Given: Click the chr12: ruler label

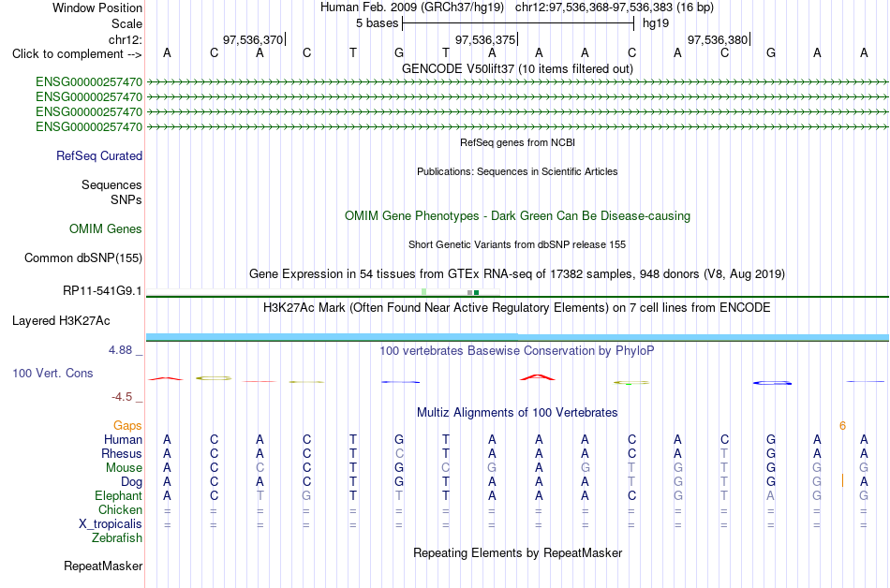Looking at the screenshot, I should 125,39.
